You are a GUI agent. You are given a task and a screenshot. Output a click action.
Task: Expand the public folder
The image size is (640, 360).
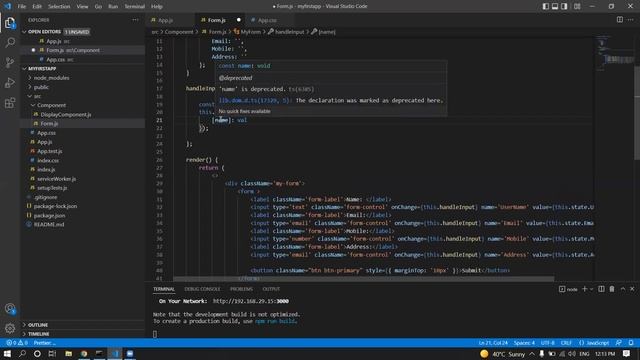pos(41,87)
